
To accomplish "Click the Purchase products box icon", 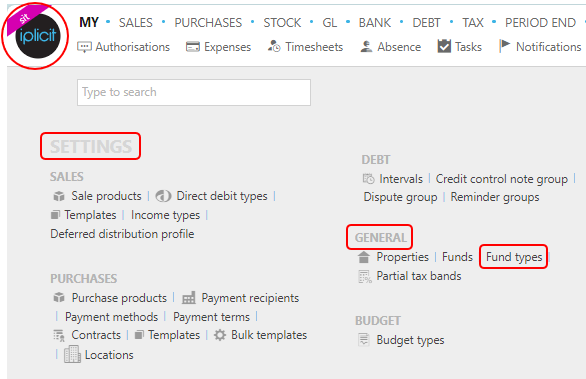I will coord(59,298).
